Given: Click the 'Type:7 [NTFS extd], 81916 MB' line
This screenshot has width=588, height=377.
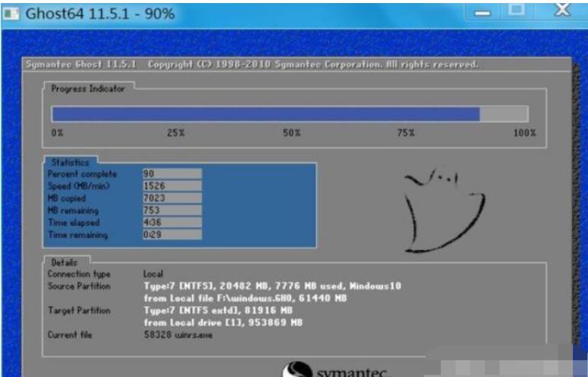Looking at the screenshot, I should coord(218,311).
